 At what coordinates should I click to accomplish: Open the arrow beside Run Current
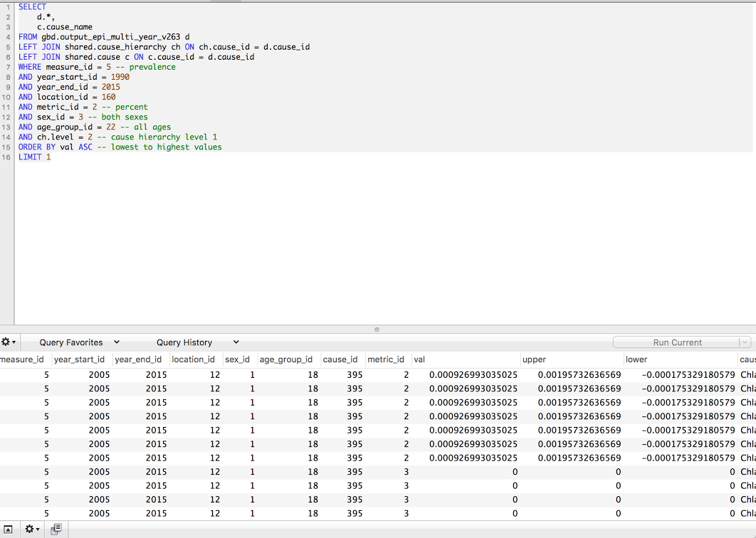tap(745, 342)
